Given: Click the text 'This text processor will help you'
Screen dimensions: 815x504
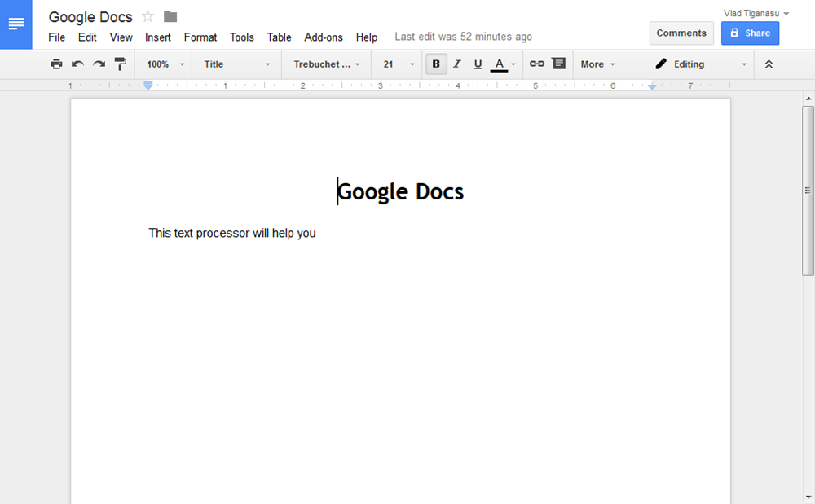Looking at the screenshot, I should (231, 233).
